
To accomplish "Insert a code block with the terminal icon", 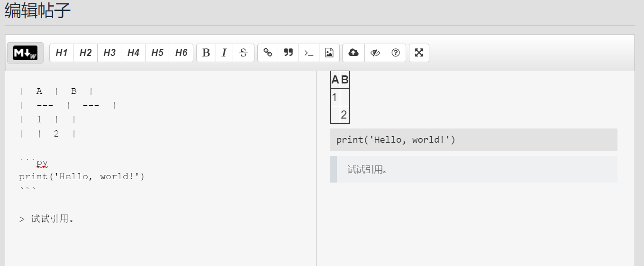I will pos(309,53).
